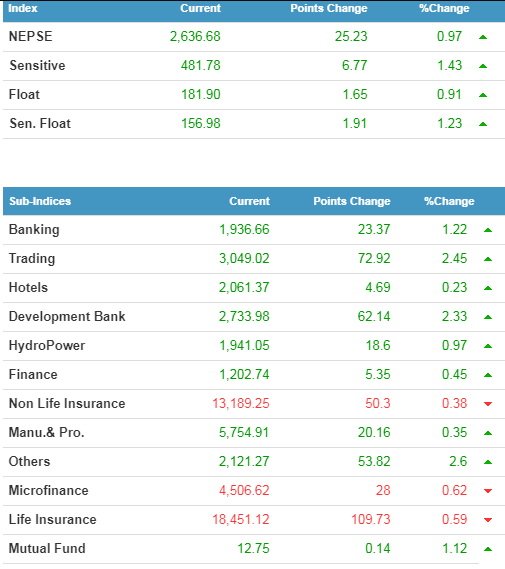Click the green up arrow beside Sensitive
The width and height of the screenshot is (505, 569).
click(483, 66)
